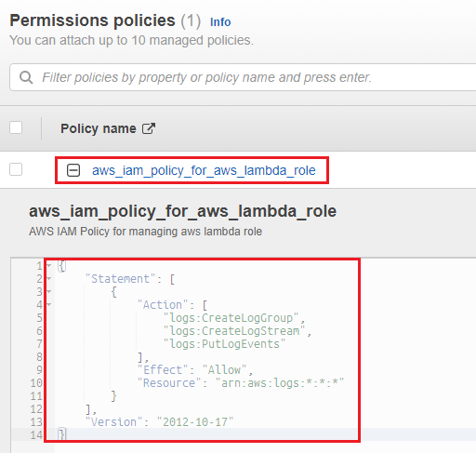Click the "Action" key on line 4

pyautogui.click(x=163, y=305)
